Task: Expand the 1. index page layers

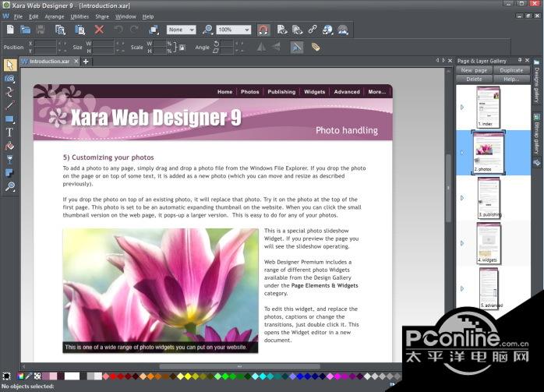Action: click(462, 108)
